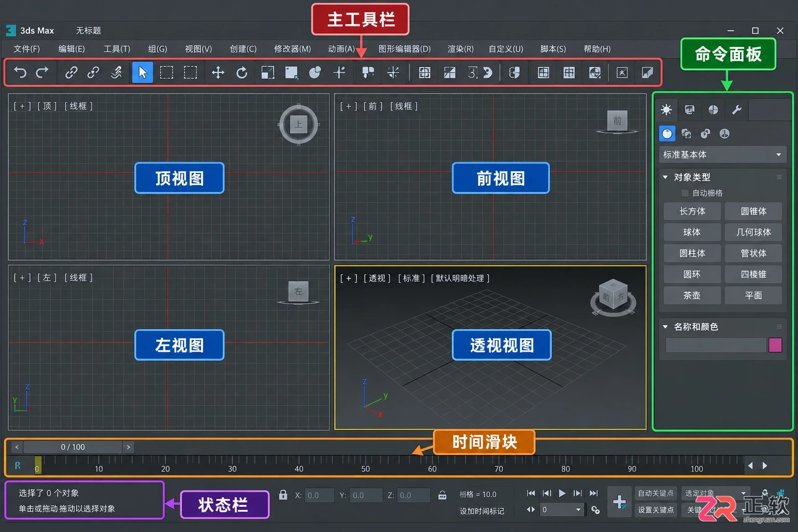Screen dimensions: 798x532
Task: Choose the Select and Rotate tool
Action: click(x=242, y=73)
